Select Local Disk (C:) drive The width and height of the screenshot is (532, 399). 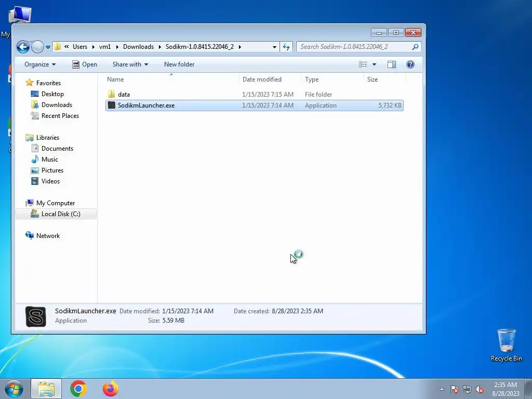pos(61,214)
